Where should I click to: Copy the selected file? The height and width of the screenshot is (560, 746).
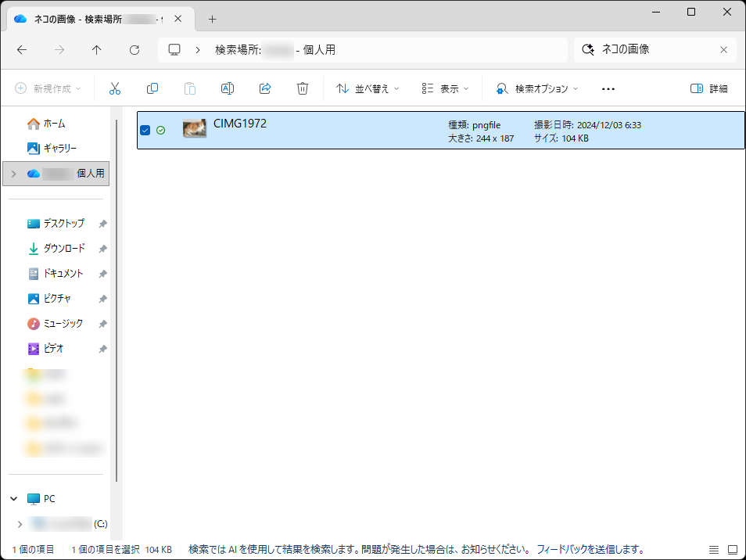(152, 88)
